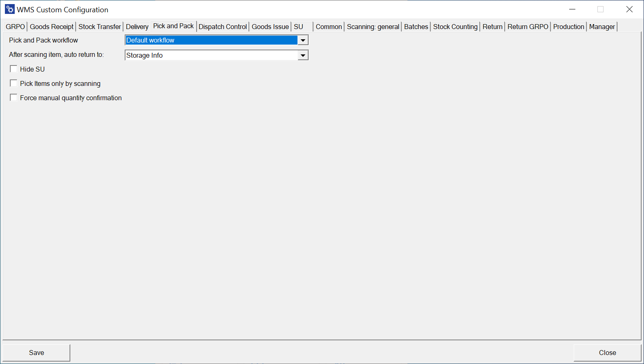
Task: Switch to the Goods Issue tab
Action: pyautogui.click(x=270, y=27)
